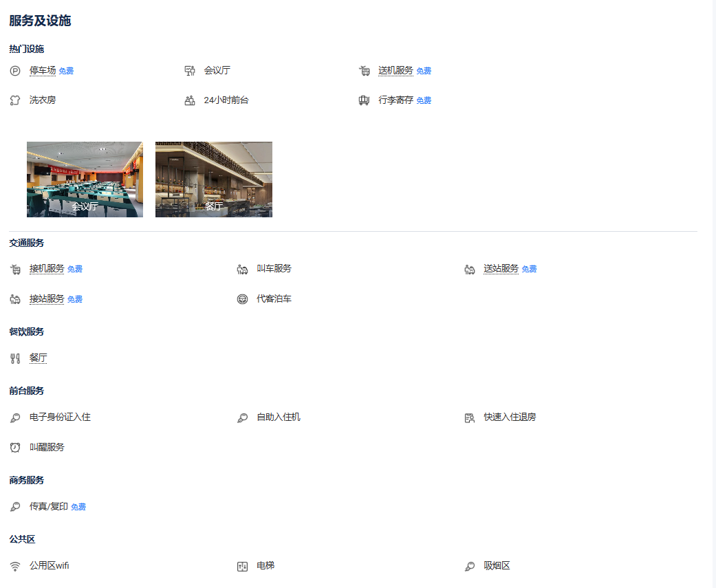Click the parking lot (停车场) icon
The image size is (716, 588).
click(x=15, y=71)
